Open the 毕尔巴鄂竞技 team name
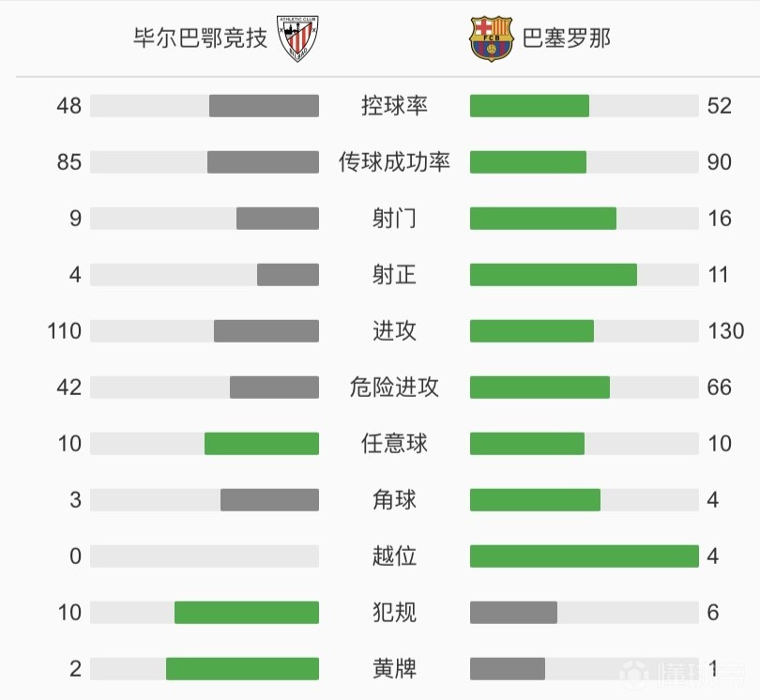Viewport: 760px width, 700px height. click(x=200, y=38)
